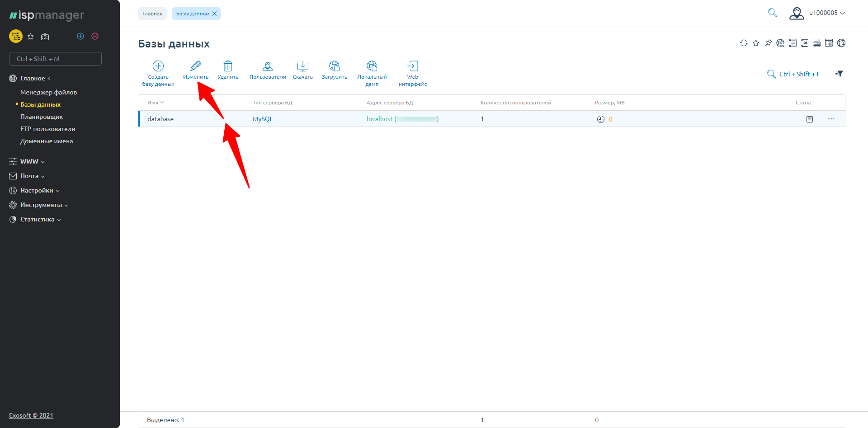This screenshot has height=428, width=868.
Task: Open the u1000005 user dropdown
Action: pos(818,13)
